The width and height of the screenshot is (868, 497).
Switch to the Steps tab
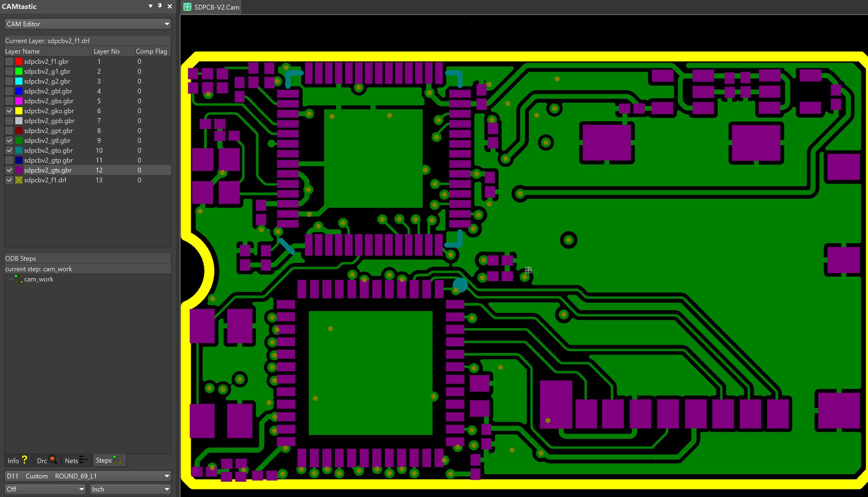pos(108,460)
